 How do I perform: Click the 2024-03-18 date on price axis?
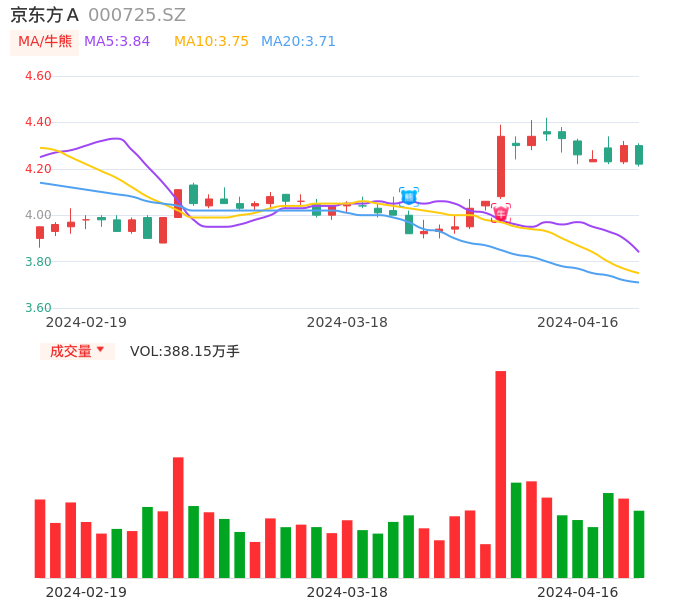347,322
